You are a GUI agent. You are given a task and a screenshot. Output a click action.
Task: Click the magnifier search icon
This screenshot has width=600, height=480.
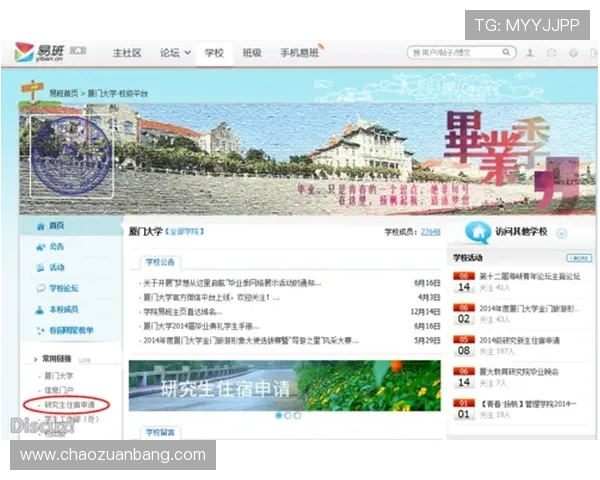[506, 52]
